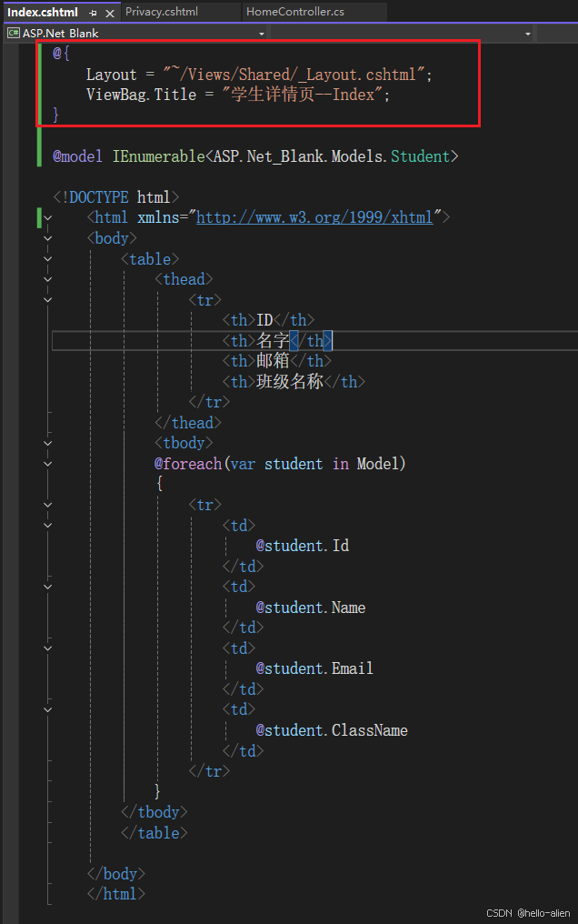Click the ID header cell text

pyautogui.click(x=264, y=320)
